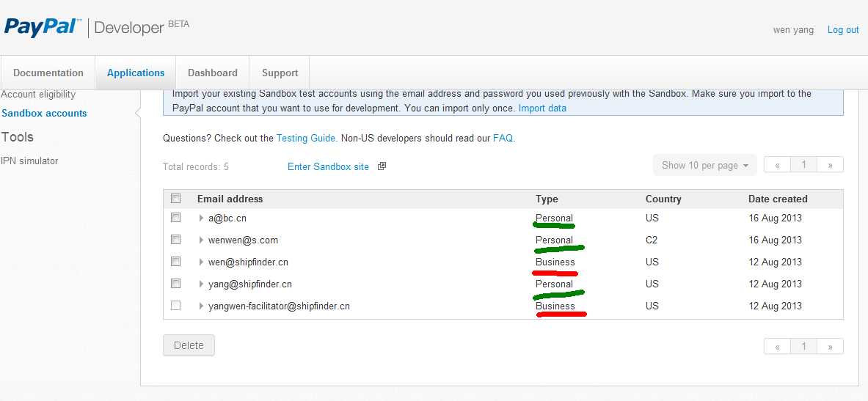Expand details for wenwen@s.com account

click(201, 240)
